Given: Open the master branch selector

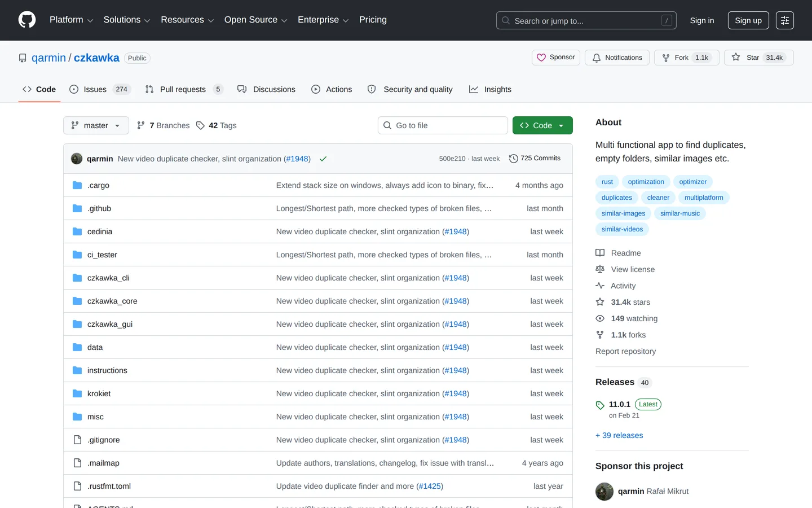Looking at the screenshot, I should pos(96,125).
